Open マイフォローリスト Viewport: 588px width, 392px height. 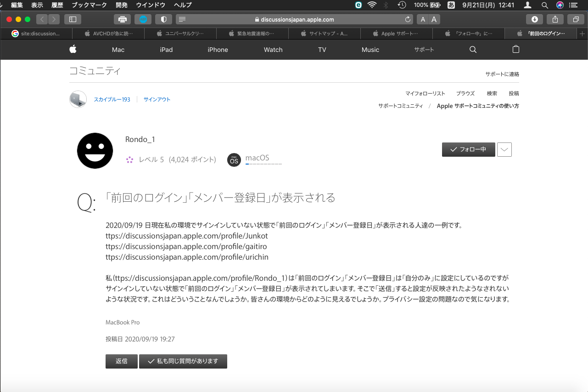pyautogui.click(x=425, y=93)
